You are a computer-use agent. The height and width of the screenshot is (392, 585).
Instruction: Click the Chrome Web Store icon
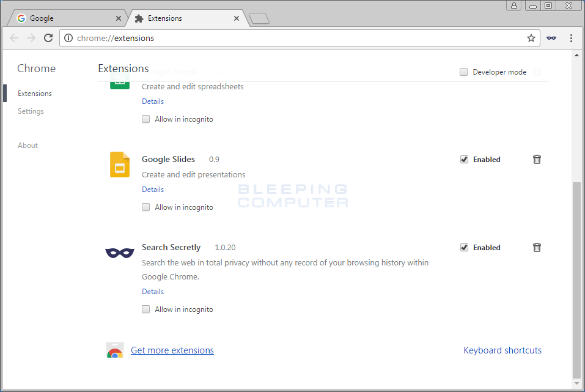point(115,350)
